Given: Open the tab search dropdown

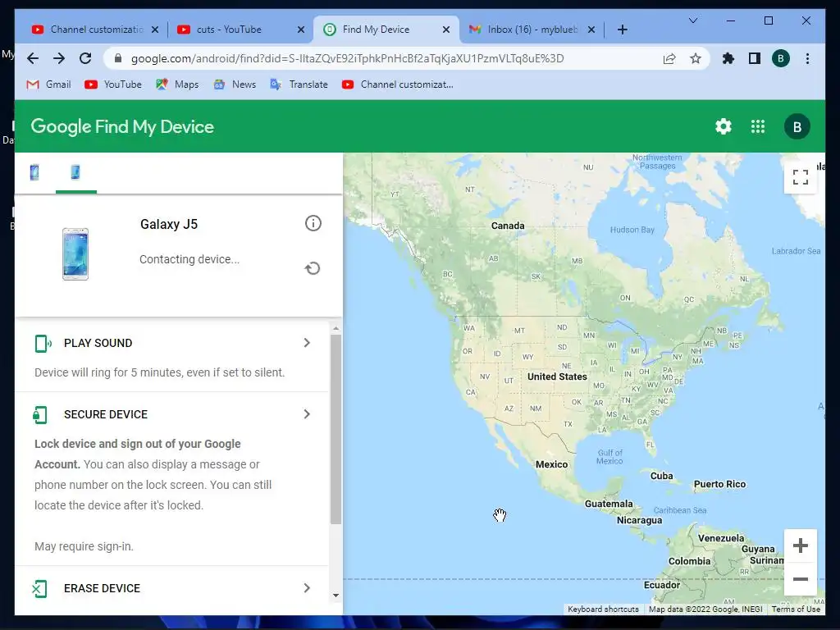Looking at the screenshot, I should 692,21.
